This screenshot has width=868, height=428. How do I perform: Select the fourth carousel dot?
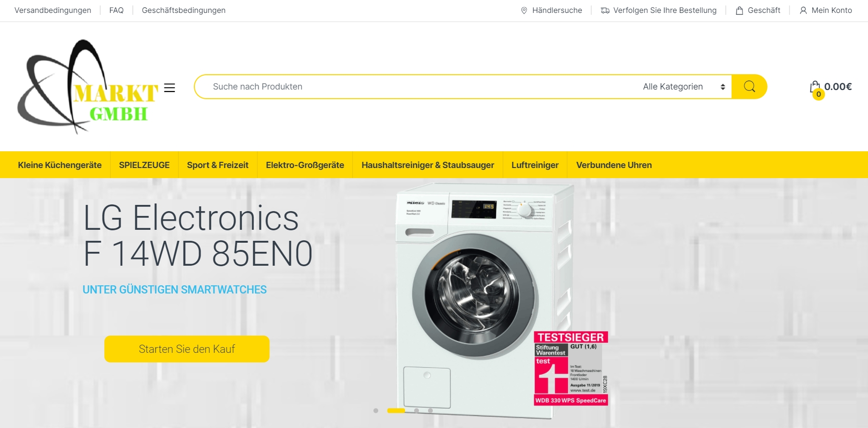(430, 410)
